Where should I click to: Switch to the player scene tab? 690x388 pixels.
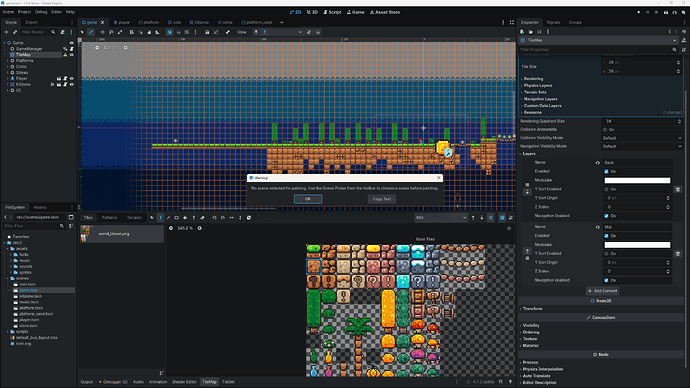122,22
